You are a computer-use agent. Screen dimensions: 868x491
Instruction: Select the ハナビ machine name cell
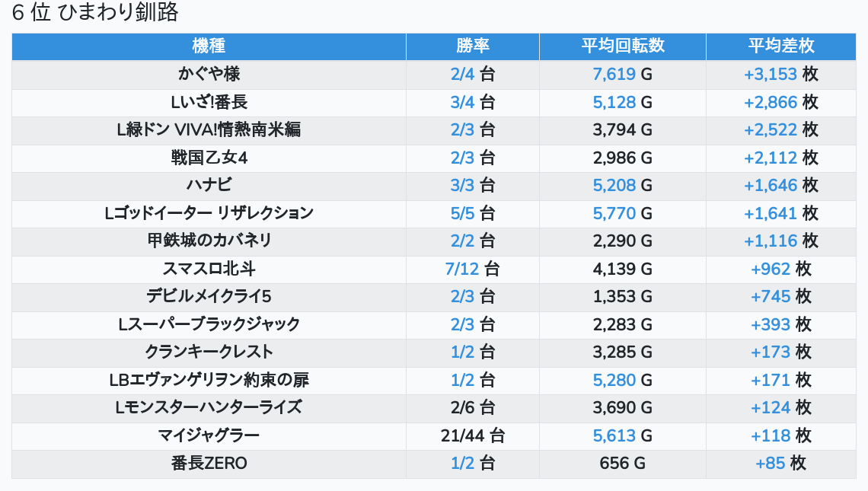[x=209, y=185]
